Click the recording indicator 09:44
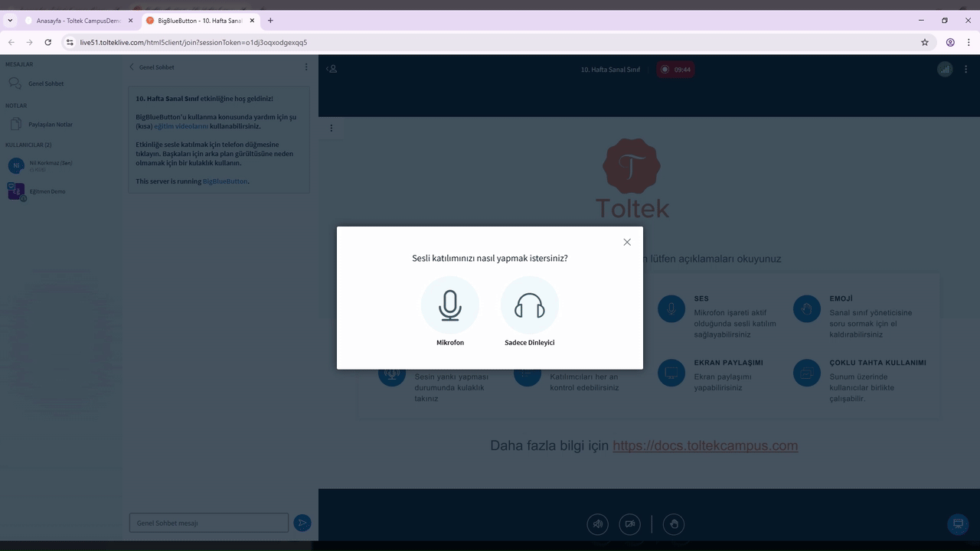Image resolution: width=980 pixels, height=551 pixels. 675,70
